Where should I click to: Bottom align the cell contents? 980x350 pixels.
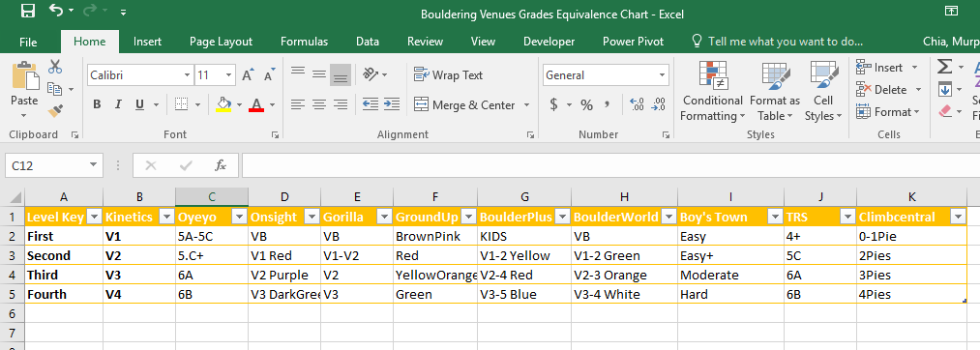341,74
